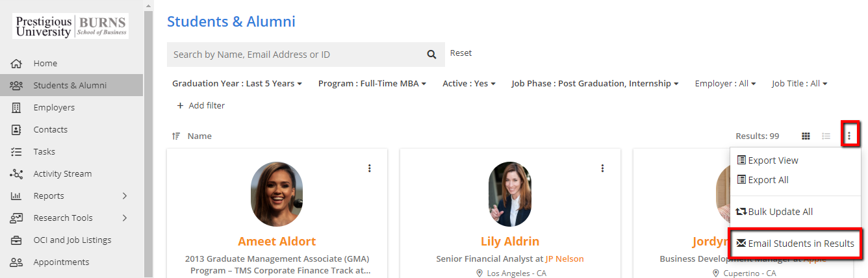Open Lily Aldrin card options menu
The image size is (868, 278).
point(602,168)
